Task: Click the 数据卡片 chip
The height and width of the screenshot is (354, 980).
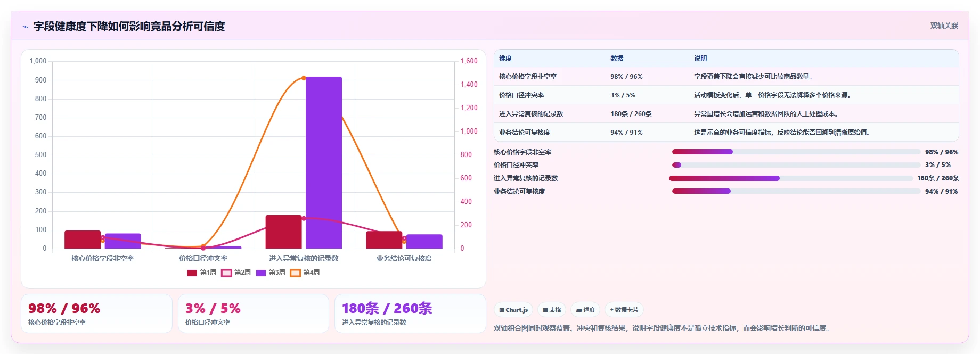Action: [624, 310]
